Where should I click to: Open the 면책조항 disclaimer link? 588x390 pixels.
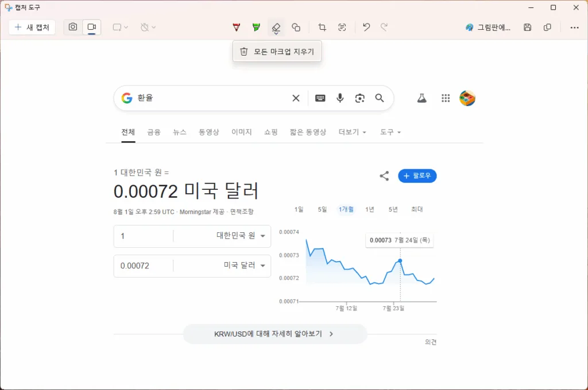(x=242, y=212)
